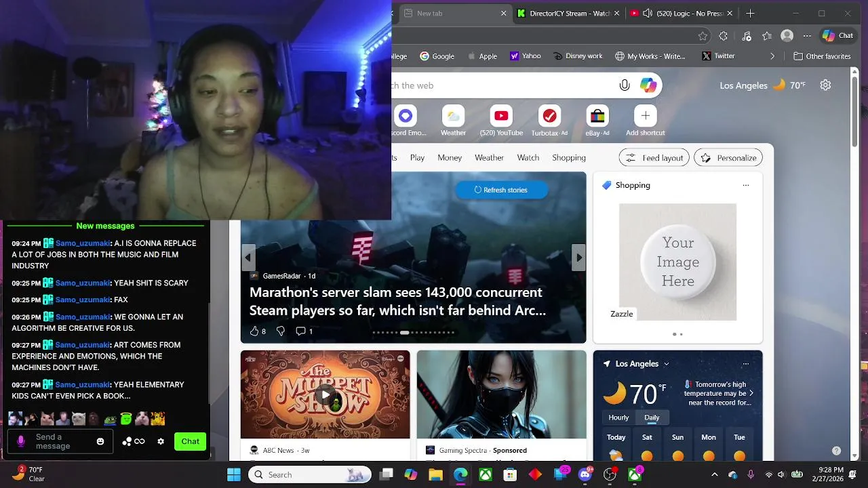The width and height of the screenshot is (868, 488).
Task: Open the Discord taskbar icon
Action: [585, 474]
